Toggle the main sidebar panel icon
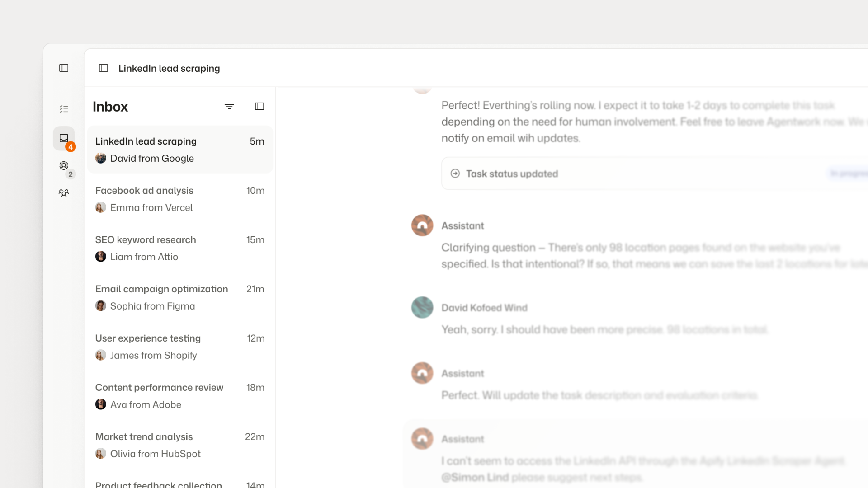Image resolution: width=868 pixels, height=488 pixels. click(x=64, y=68)
